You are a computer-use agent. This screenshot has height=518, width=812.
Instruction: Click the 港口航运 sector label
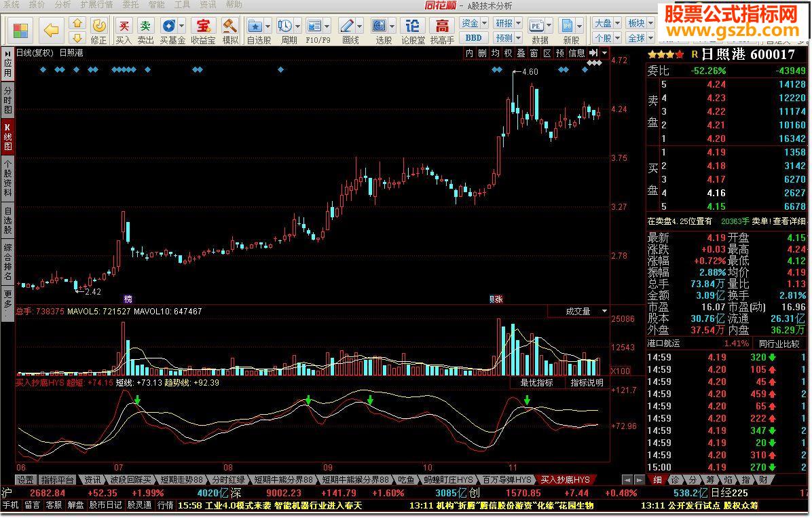coord(663,344)
